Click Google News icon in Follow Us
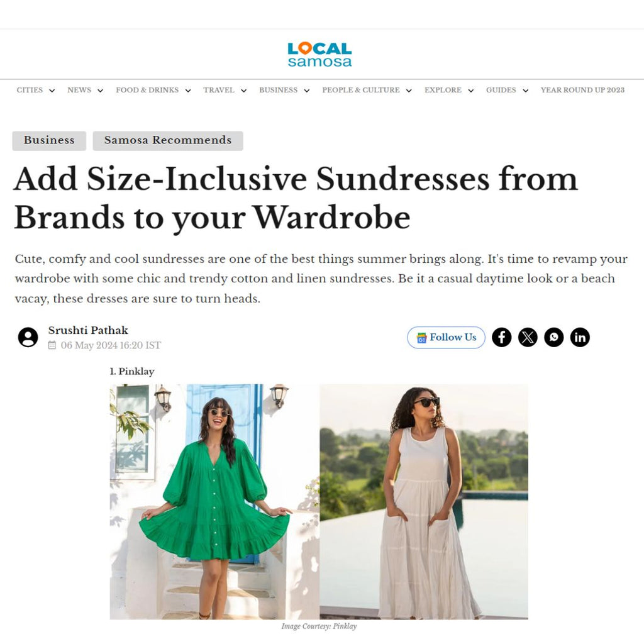 (421, 338)
